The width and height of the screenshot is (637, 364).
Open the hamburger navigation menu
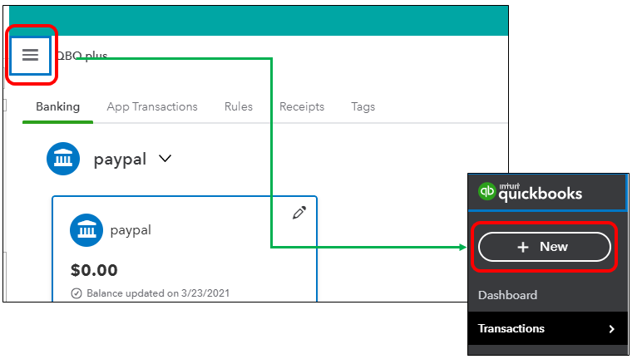click(x=30, y=55)
